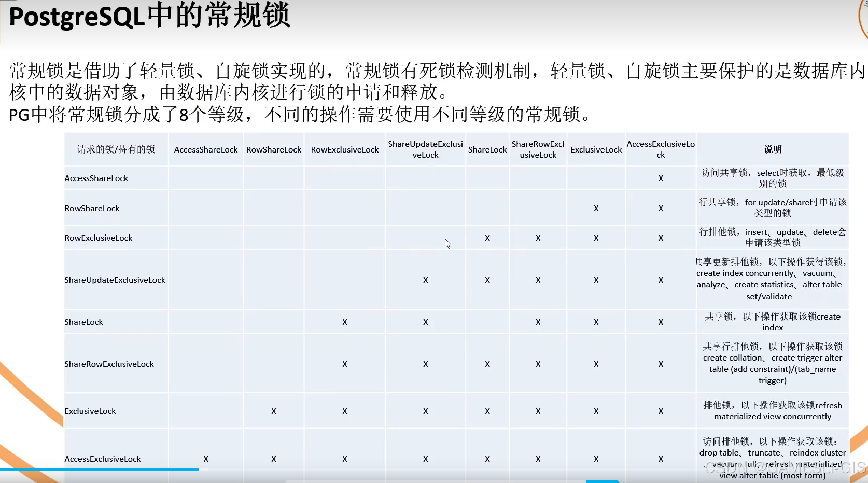Select the AccessShareLock column header
Viewport: 868px width, 483px height.
[x=206, y=149]
